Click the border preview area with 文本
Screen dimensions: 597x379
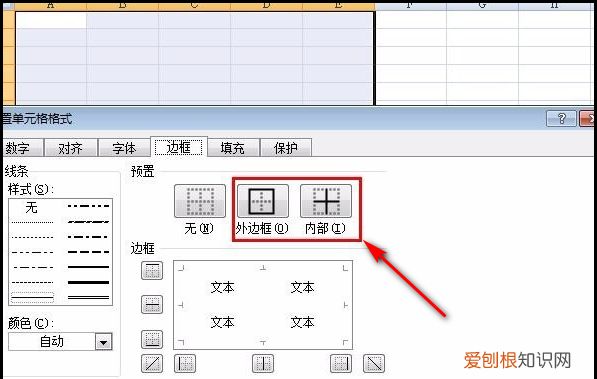(263, 305)
